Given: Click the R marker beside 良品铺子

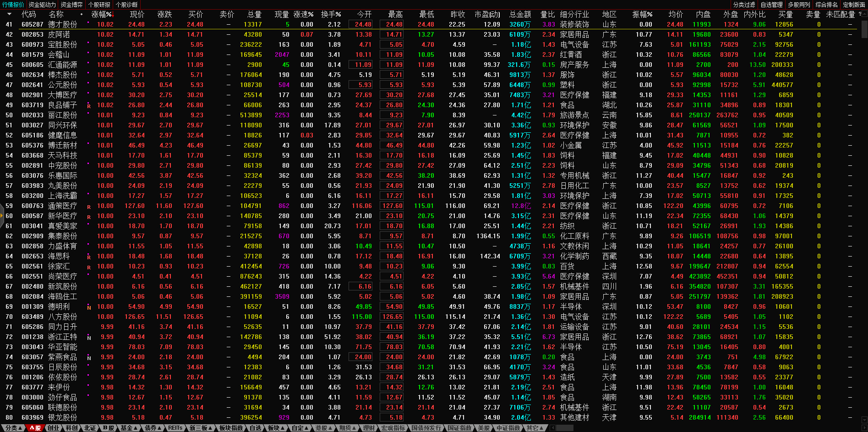Looking at the screenshot, I should [89, 106].
